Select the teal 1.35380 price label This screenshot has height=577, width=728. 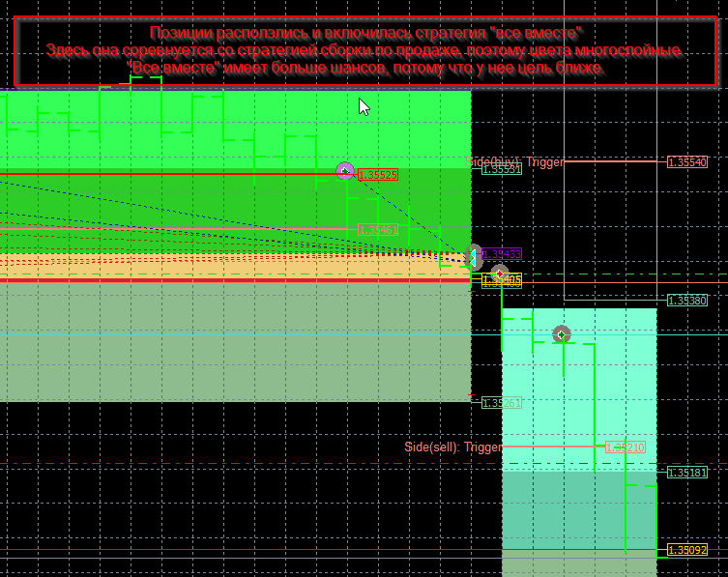[x=687, y=301]
